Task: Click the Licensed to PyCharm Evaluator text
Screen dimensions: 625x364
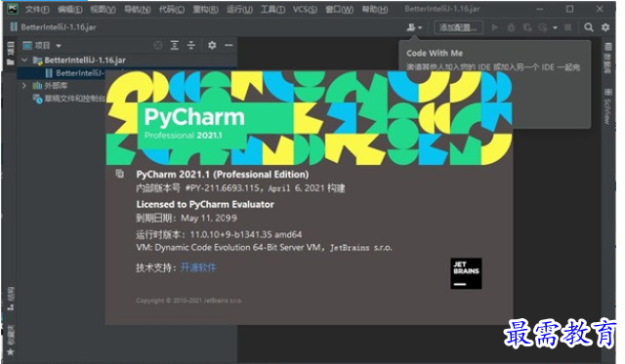Action: click(205, 204)
